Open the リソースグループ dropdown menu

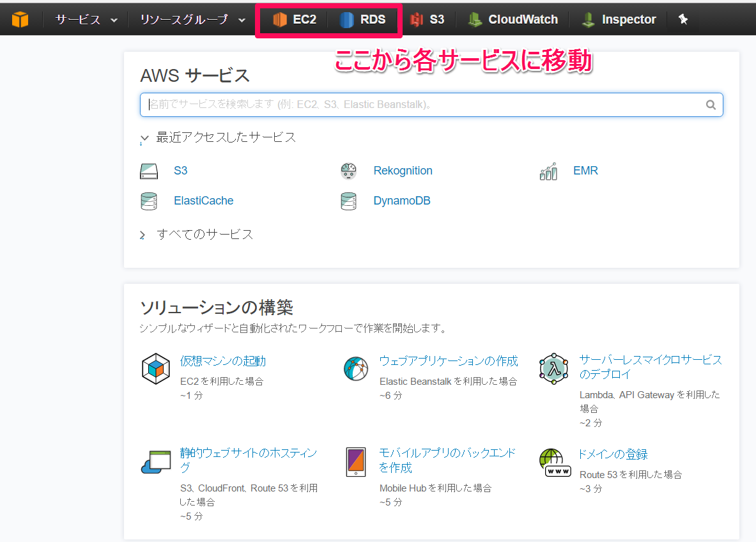point(193,19)
